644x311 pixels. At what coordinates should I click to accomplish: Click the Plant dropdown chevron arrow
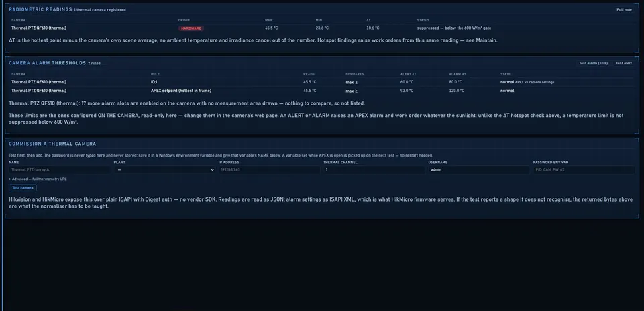[212, 169]
